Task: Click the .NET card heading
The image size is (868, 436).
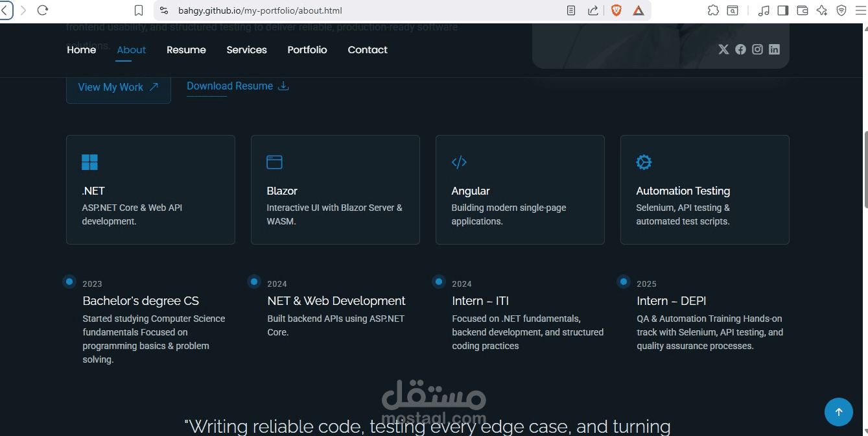Action: pyautogui.click(x=93, y=191)
